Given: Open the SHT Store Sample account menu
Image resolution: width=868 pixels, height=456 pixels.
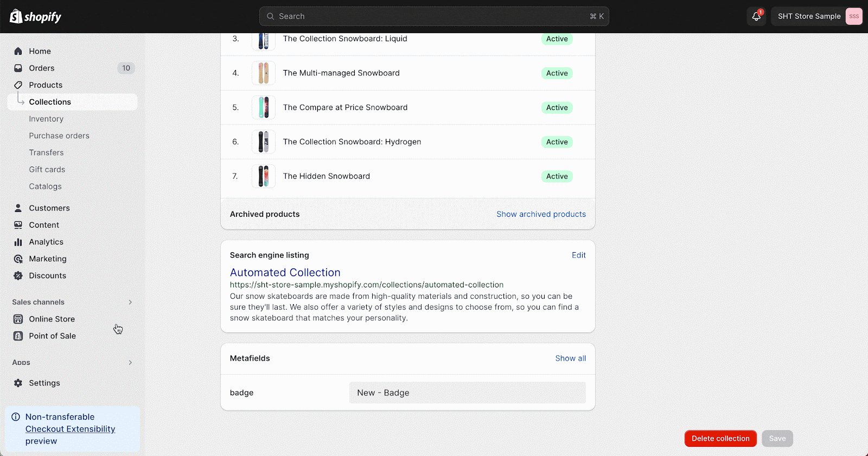Looking at the screenshot, I should (816, 16).
